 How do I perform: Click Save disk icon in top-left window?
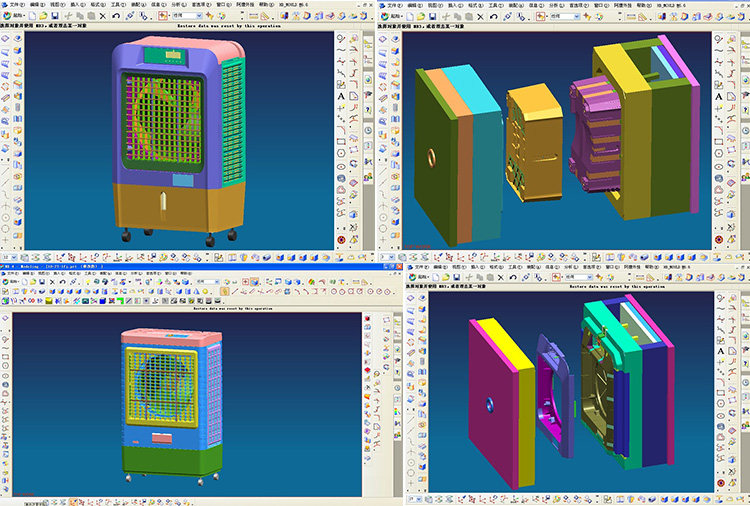[55, 16]
